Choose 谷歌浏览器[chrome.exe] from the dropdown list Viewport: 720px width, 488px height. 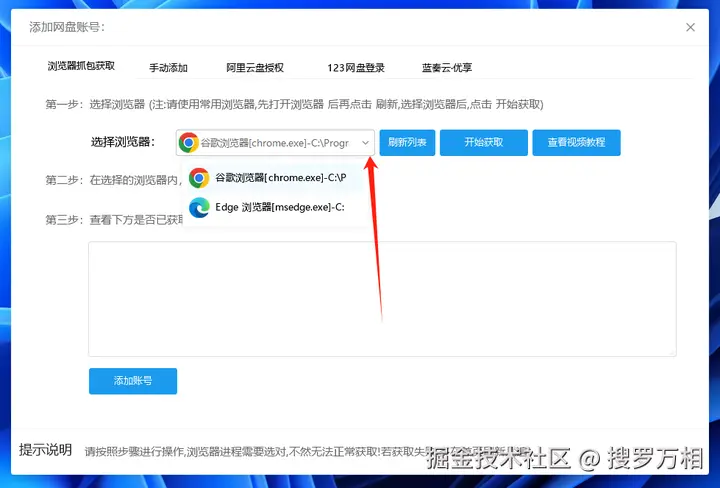(x=275, y=178)
